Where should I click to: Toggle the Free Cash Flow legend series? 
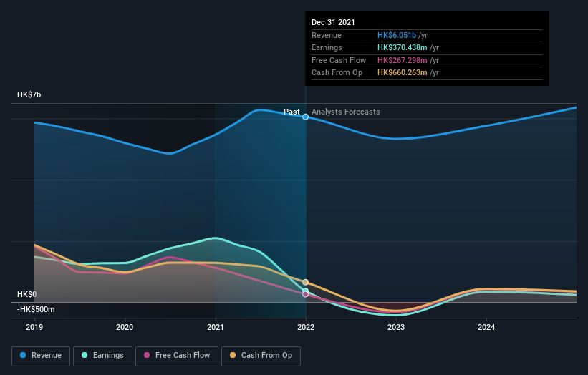[x=177, y=356]
